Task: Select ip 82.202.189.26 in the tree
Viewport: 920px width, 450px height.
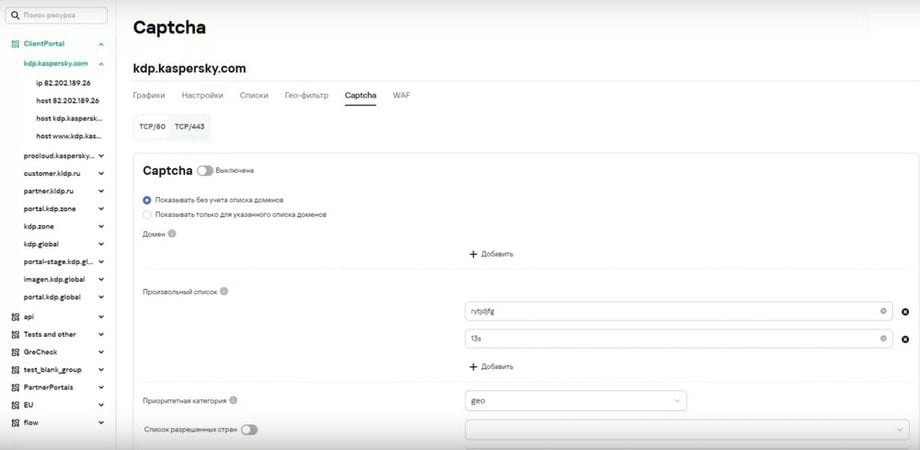Action: (63, 83)
